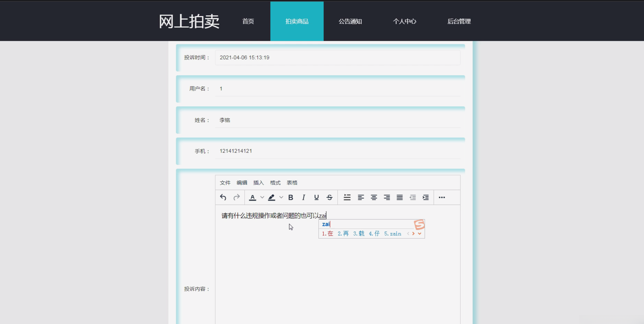Screen dimensions: 644x324
Task: Open the 文件 editor menu
Action: click(x=225, y=183)
